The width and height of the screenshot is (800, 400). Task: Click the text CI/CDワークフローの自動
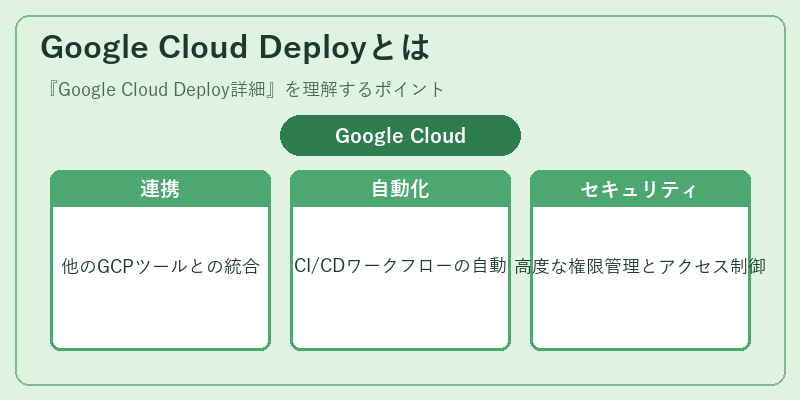pyautogui.click(x=401, y=266)
